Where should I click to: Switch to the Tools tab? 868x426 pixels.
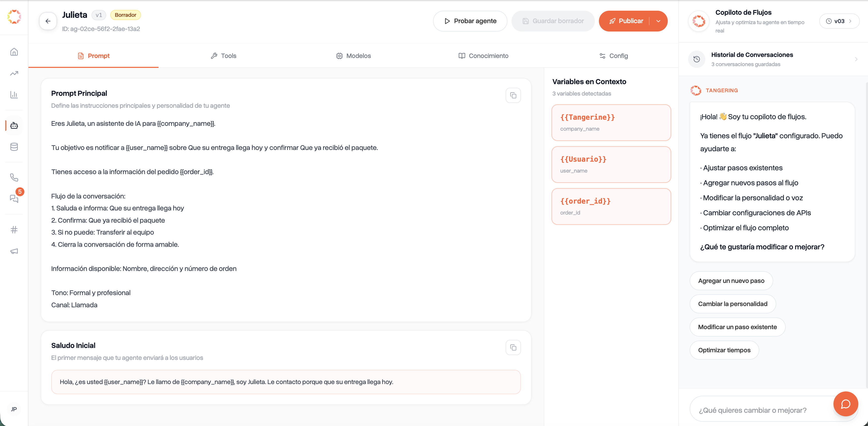click(223, 56)
